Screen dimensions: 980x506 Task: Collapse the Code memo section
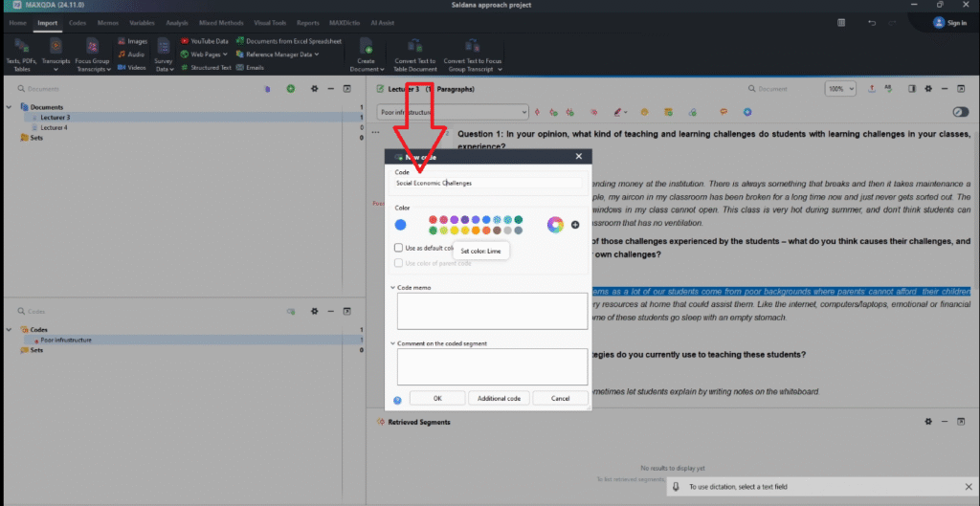click(392, 287)
